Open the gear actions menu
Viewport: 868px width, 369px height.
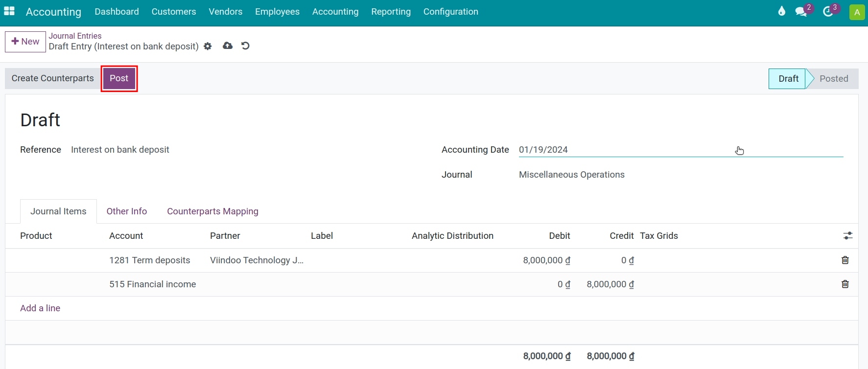(x=208, y=46)
